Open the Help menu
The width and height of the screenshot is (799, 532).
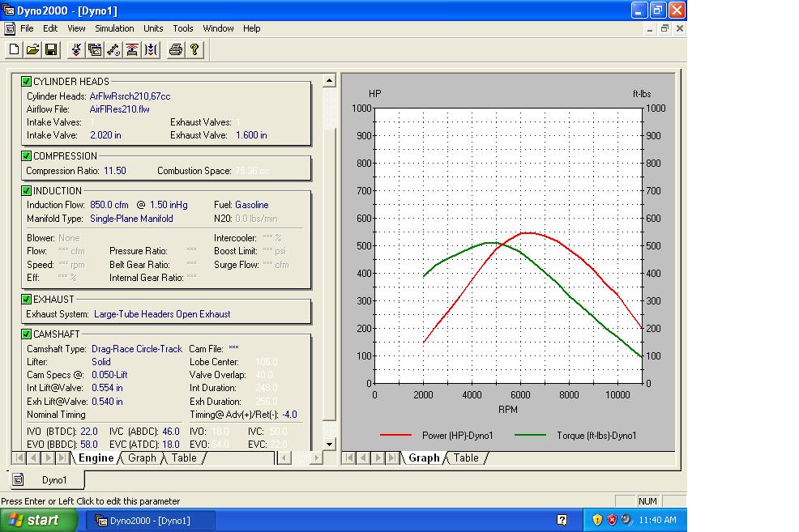pos(252,28)
